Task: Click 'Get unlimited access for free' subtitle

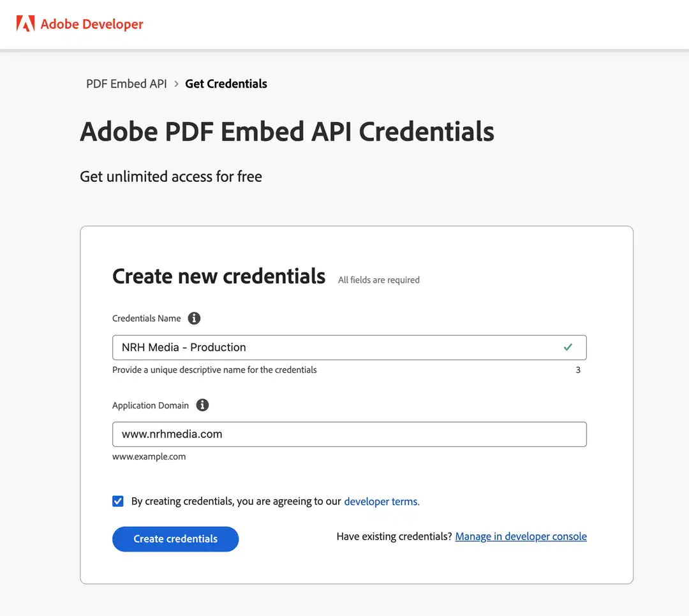Action: (171, 177)
